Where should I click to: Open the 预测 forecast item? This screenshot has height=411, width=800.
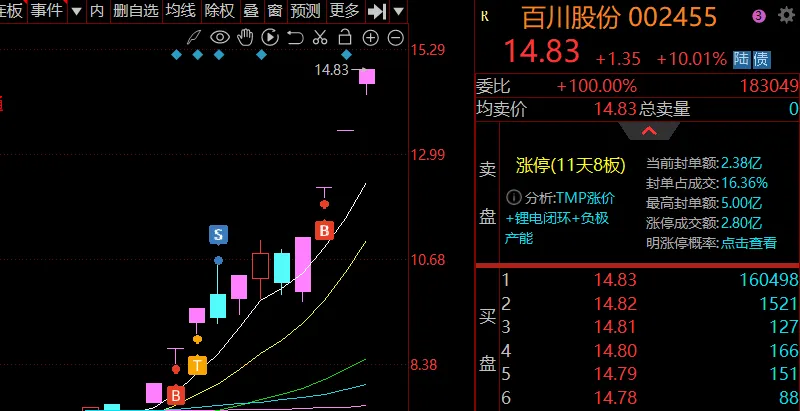click(305, 11)
